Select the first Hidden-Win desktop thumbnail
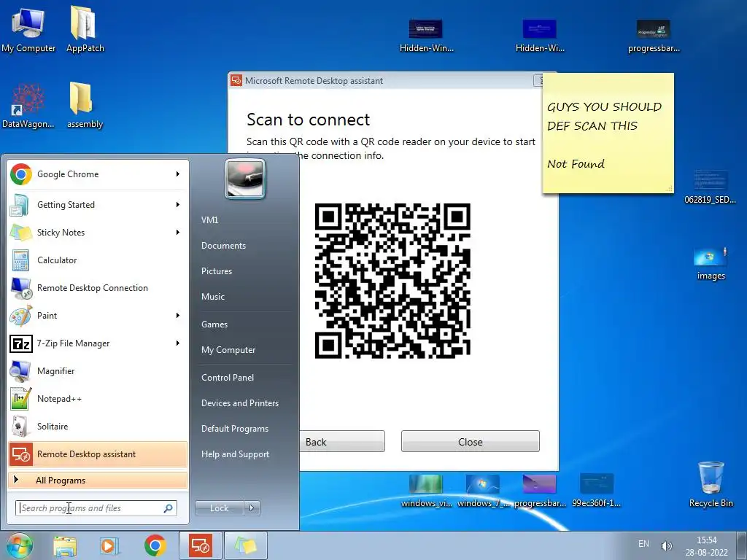The image size is (747, 560). (426, 35)
